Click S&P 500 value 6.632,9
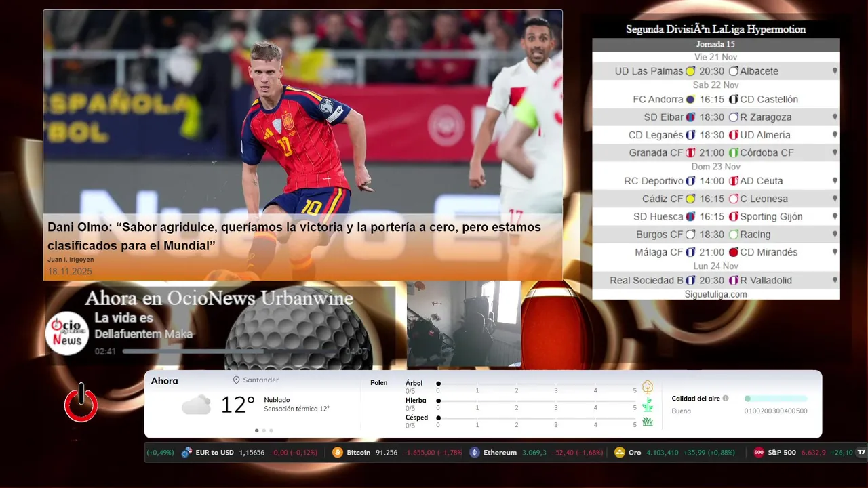Viewport: 868px width, 488px height. tap(814, 453)
